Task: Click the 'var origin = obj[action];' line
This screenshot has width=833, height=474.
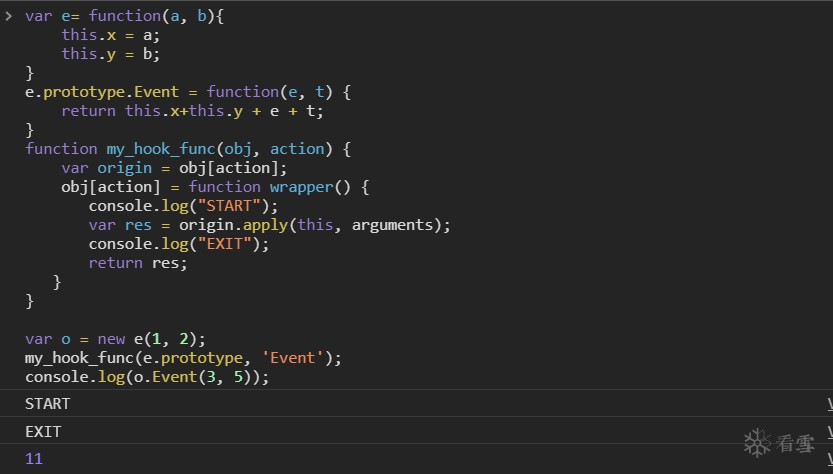Action: click(x=174, y=168)
